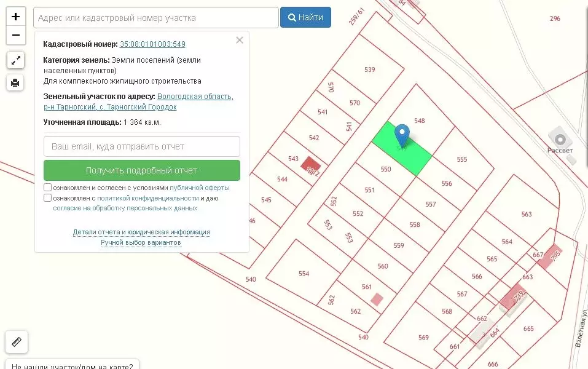The image size is (588, 369).
Task: Open the Вологодская область address link
Action: coord(195,97)
